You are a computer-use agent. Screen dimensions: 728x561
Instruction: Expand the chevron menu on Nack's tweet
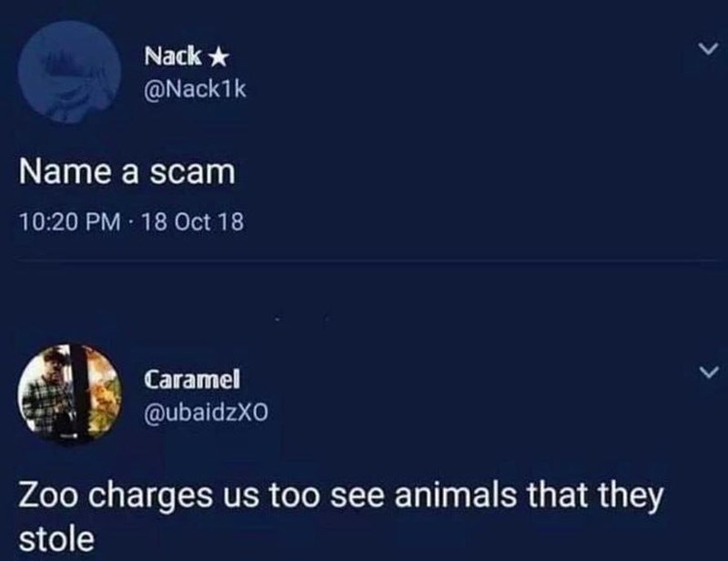(x=709, y=48)
